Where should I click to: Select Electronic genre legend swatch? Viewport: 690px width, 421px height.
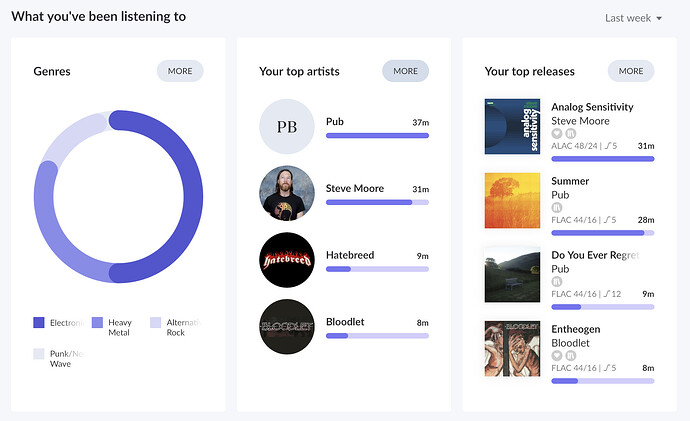click(39, 322)
